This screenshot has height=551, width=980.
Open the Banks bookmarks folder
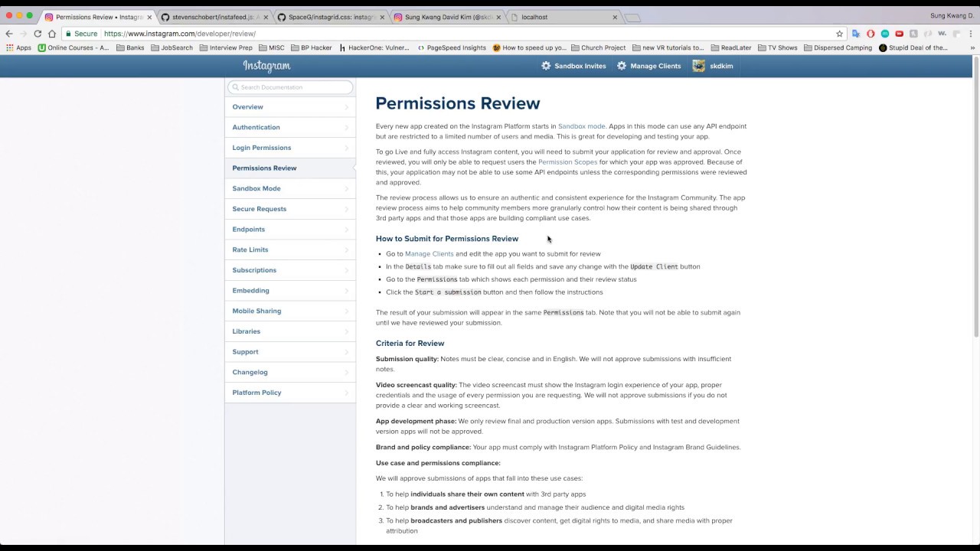tap(130, 47)
